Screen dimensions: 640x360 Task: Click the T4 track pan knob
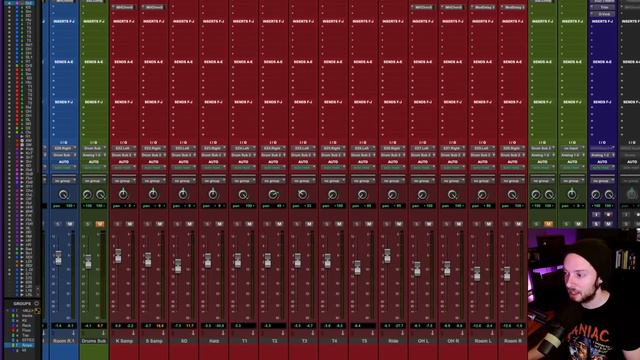point(333,195)
